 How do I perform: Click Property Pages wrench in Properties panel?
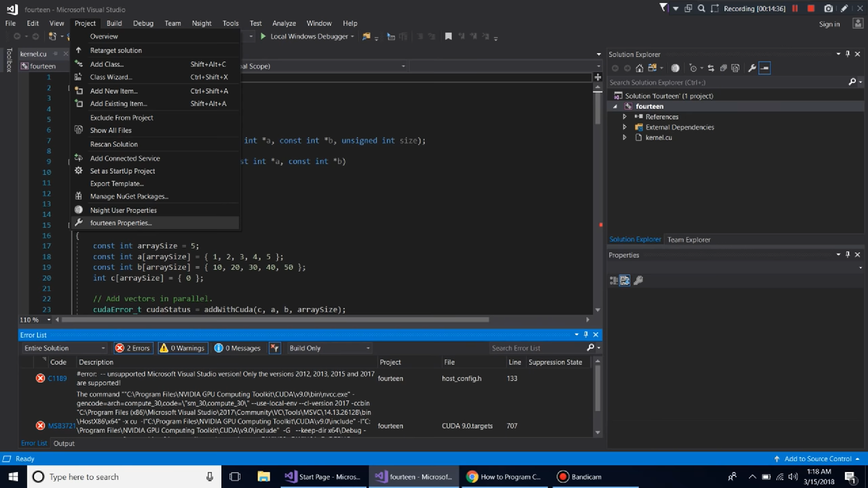coord(638,281)
